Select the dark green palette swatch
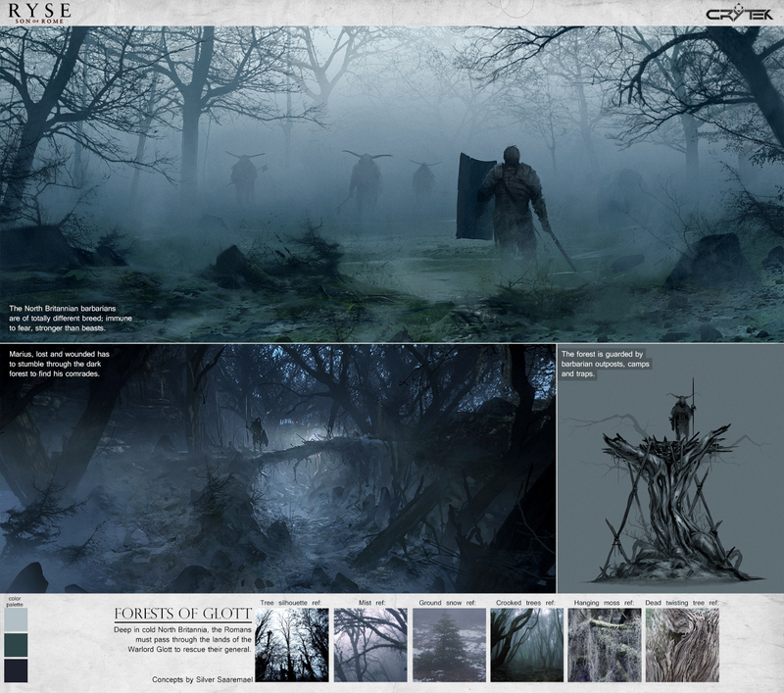 pos(16,645)
